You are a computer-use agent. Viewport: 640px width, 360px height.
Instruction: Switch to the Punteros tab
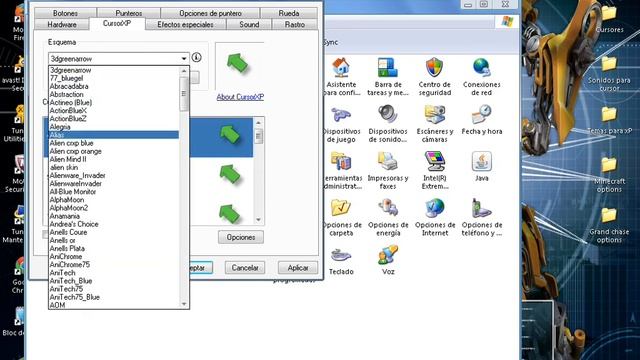(129, 13)
